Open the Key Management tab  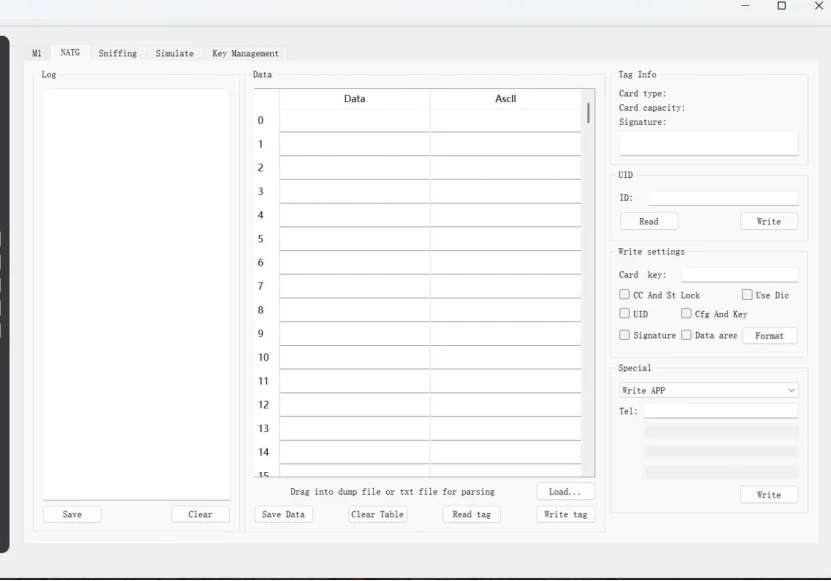click(x=245, y=53)
